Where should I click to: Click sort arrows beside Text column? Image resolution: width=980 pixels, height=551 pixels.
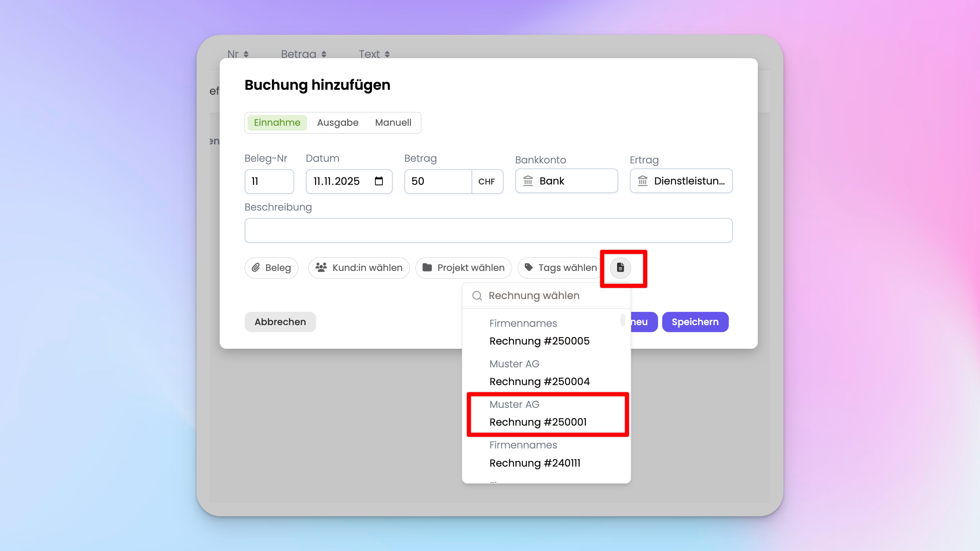tap(387, 54)
